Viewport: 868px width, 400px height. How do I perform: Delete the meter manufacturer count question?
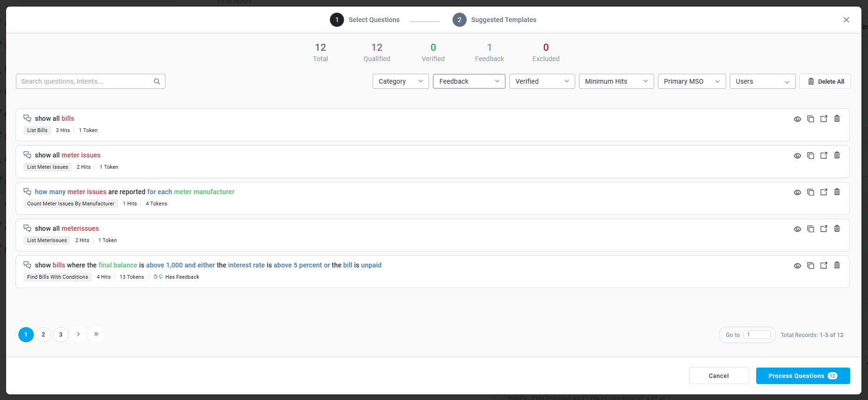pos(837,192)
